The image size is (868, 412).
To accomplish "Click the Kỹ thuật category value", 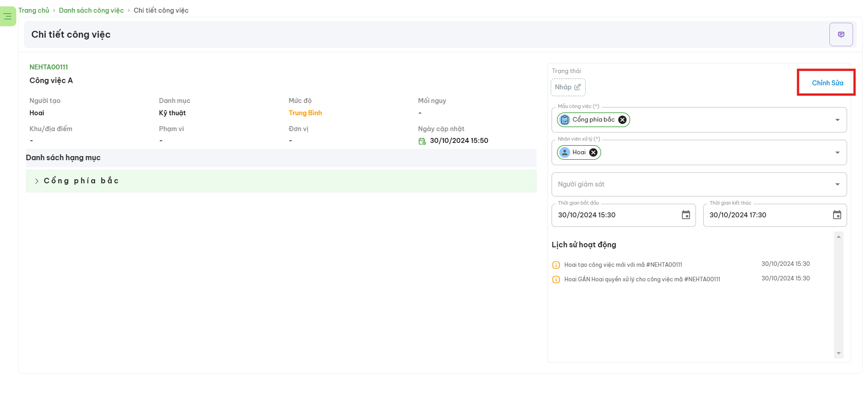I will click(x=172, y=113).
